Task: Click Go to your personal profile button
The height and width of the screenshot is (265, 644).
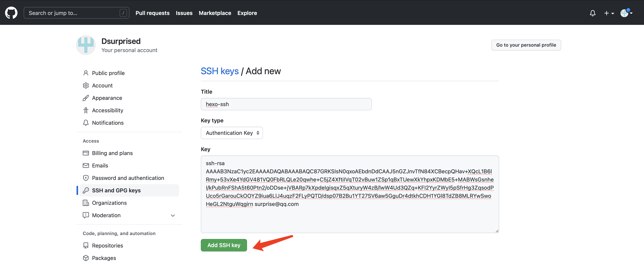Action: point(526,45)
